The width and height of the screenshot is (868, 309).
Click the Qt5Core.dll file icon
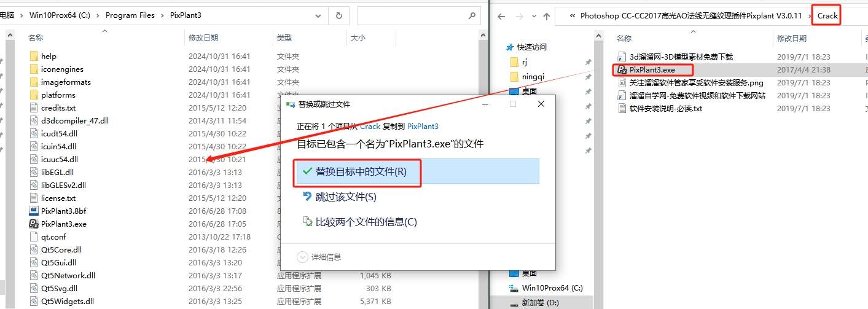coord(34,249)
